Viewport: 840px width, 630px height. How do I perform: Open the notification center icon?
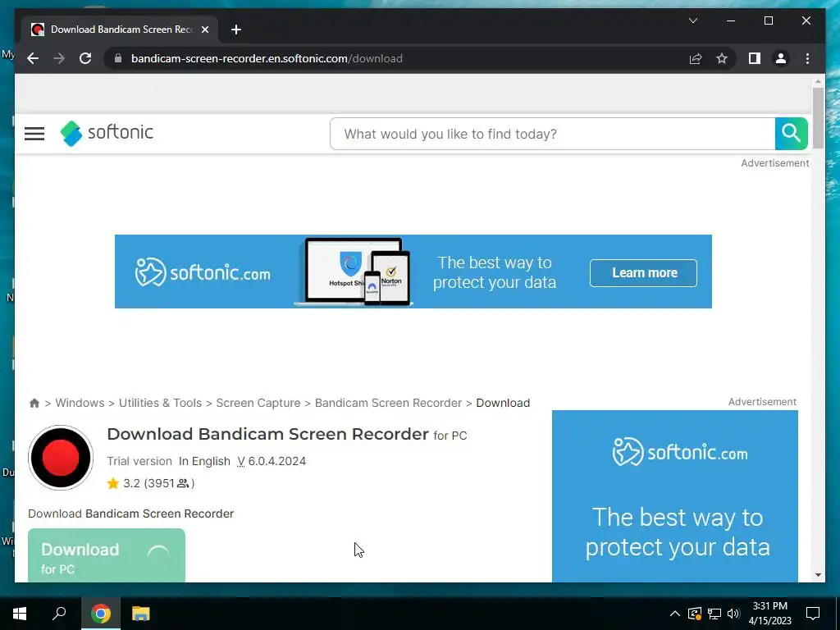[x=813, y=614]
